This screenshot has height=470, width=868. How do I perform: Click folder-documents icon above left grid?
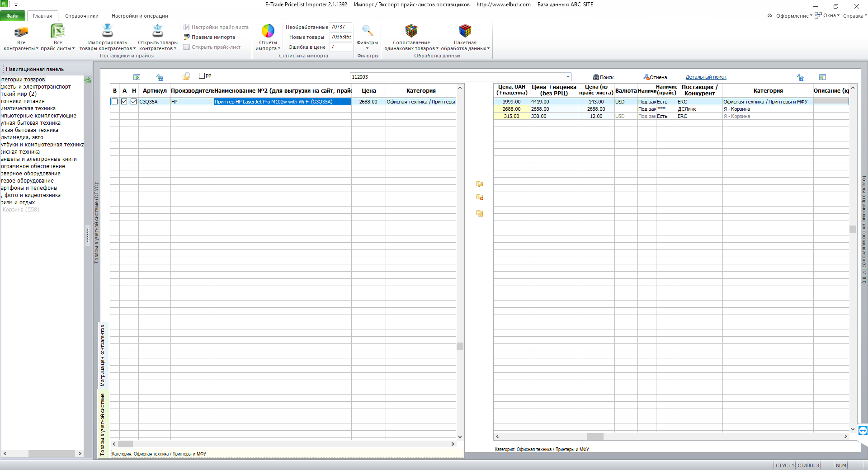(186, 76)
